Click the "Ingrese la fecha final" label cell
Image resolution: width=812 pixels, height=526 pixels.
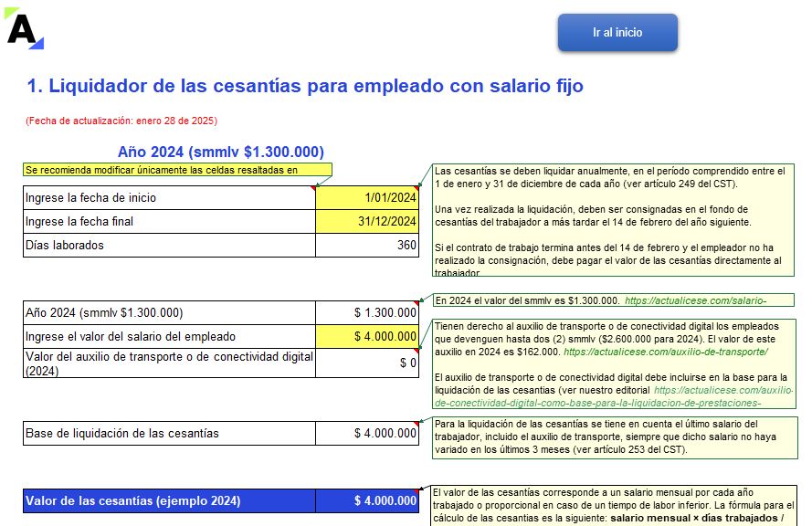coord(169,222)
